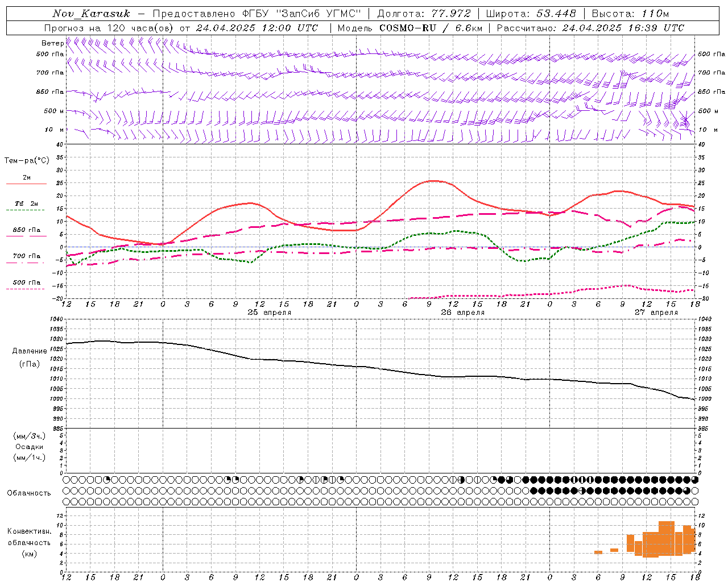
Task: Click the Высота: 110м value
Action: click(630, 14)
